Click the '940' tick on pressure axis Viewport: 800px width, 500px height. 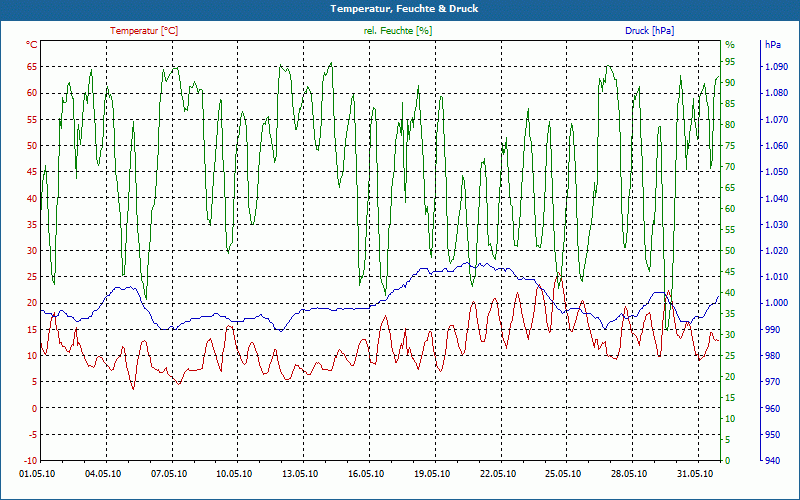click(773, 461)
